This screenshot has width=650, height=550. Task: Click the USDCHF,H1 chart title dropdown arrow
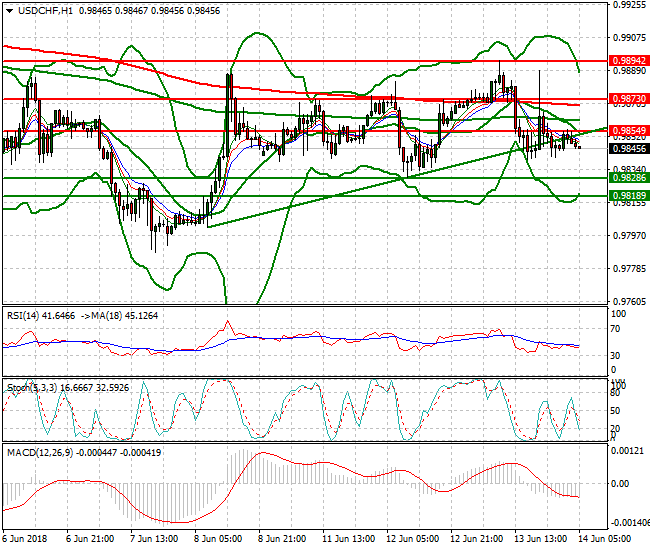pos(10,11)
